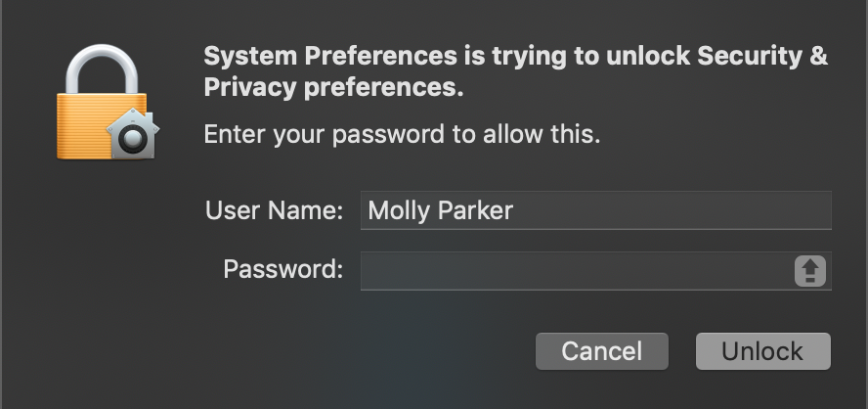Place the cursor after "Parker" in User Name
The width and height of the screenshot is (868, 409).
click(515, 211)
